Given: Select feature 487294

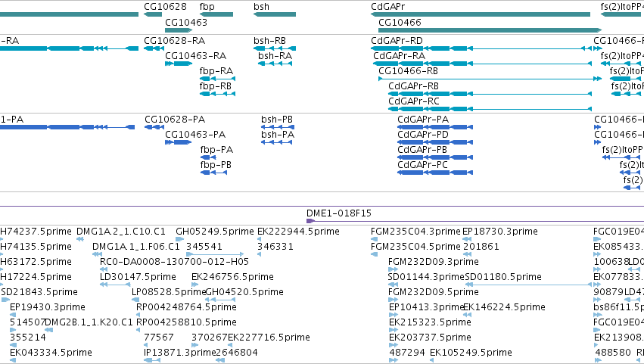Looking at the screenshot, I should click(407, 353).
